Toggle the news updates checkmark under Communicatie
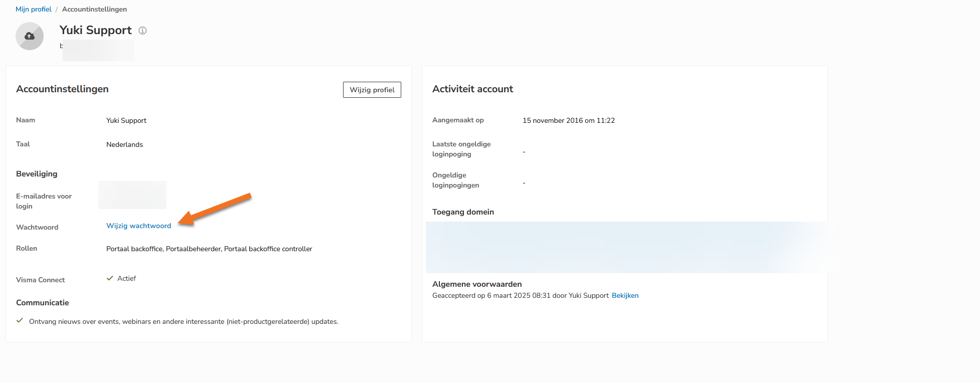 click(x=20, y=321)
